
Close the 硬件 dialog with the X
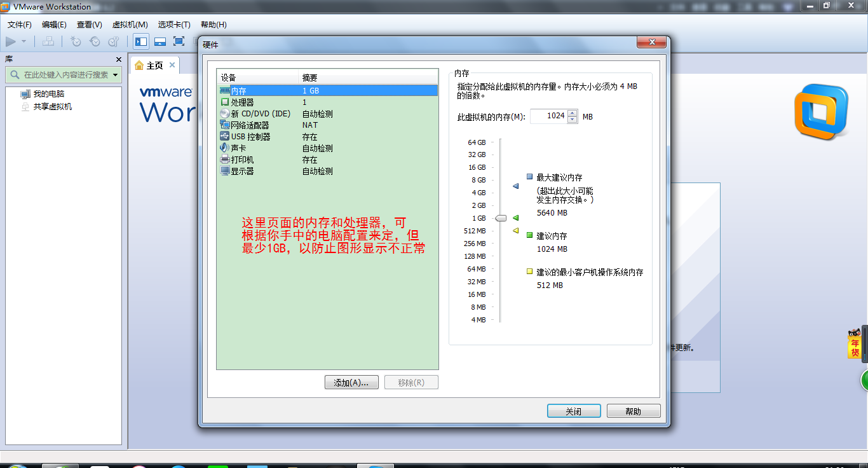(x=651, y=43)
